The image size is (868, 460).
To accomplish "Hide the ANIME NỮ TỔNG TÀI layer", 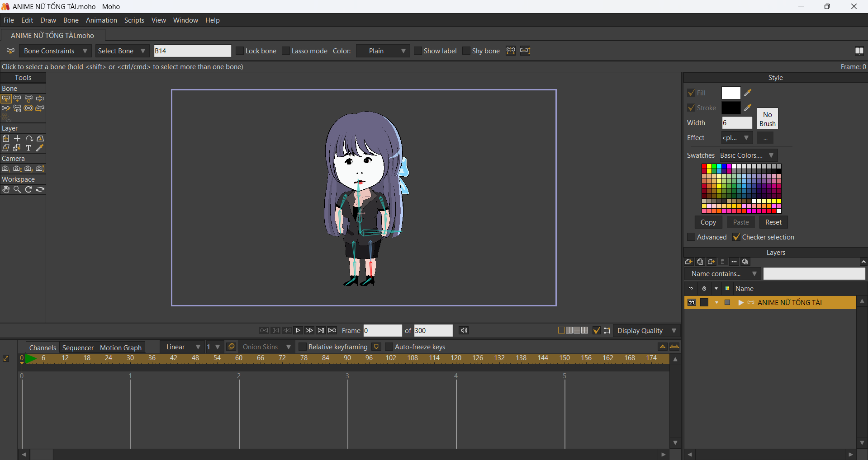I will pos(692,303).
